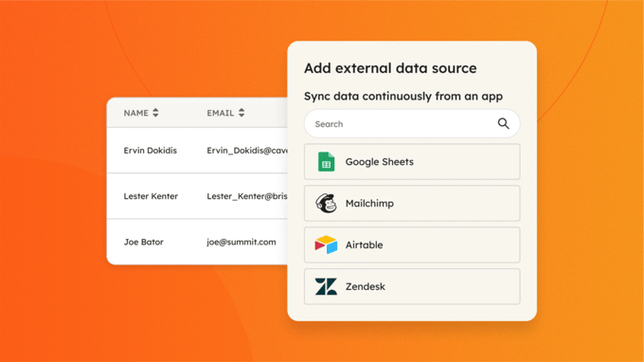The height and width of the screenshot is (362, 644).
Task: Select the Joe Bator name cell
Action: point(144,242)
